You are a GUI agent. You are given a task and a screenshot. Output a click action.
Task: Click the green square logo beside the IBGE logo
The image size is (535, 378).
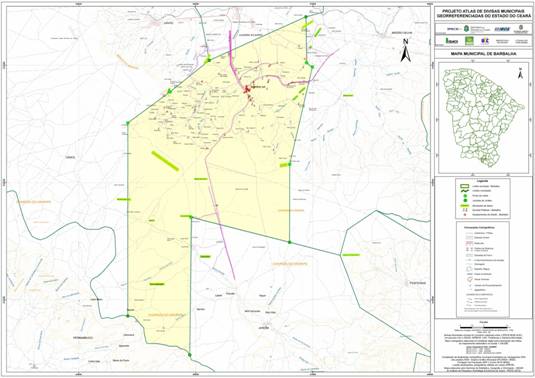(x=469, y=41)
